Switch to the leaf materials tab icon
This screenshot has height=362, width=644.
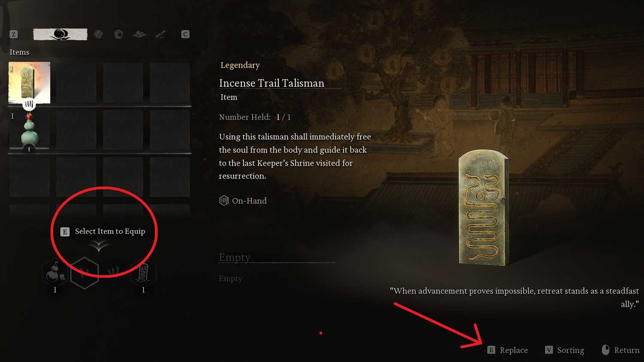98,34
